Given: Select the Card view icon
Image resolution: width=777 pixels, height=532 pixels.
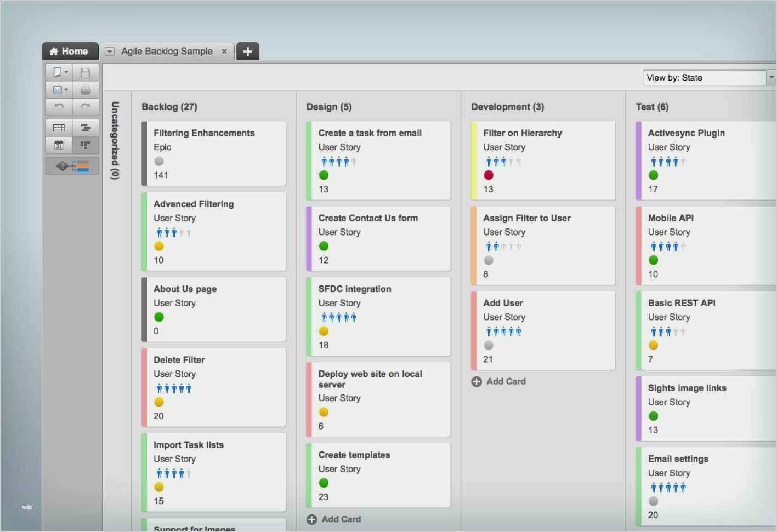Looking at the screenshot, I should pyautogui.click(x=85, y=145).
